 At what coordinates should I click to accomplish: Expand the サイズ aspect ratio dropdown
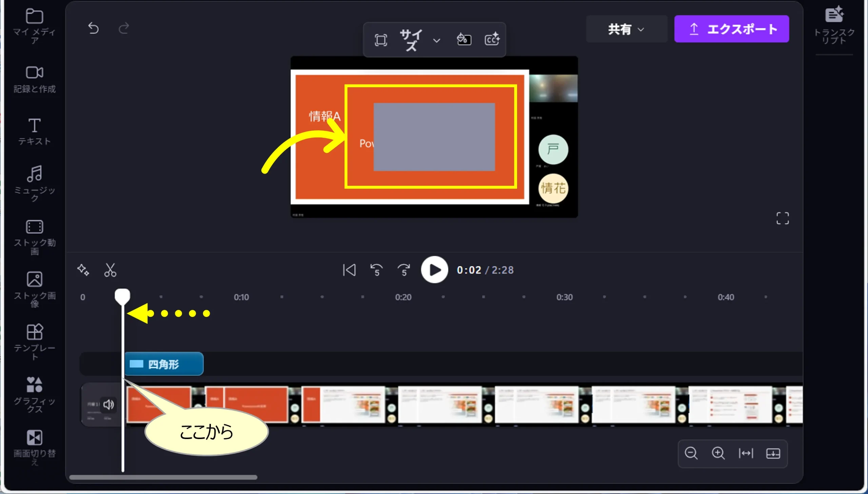[x=437, y=41]
